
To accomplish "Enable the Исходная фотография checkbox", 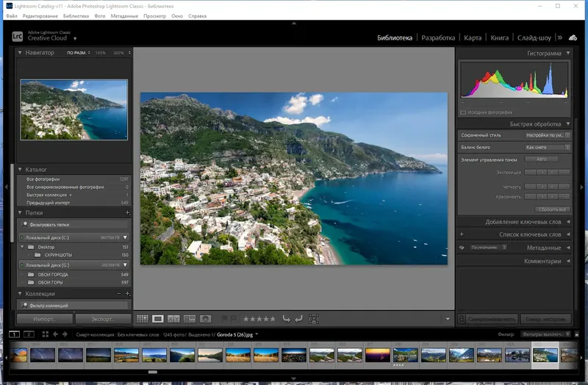I will click(463, 112).
